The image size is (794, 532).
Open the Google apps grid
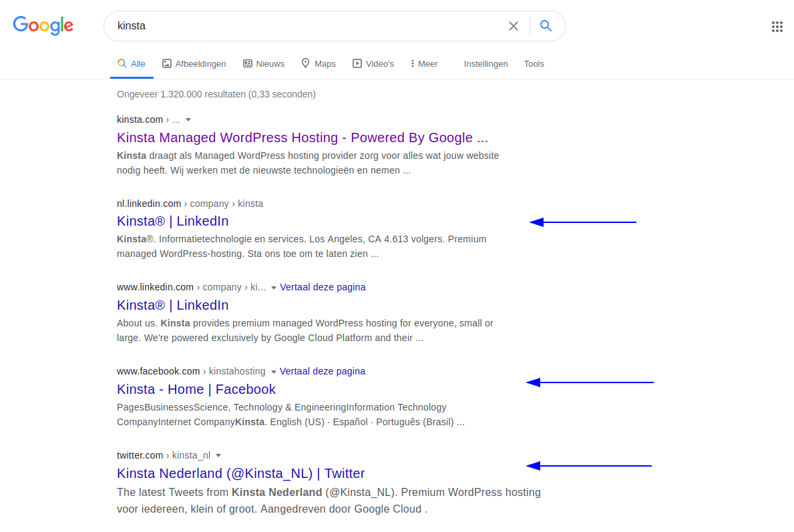click(x=777, y=26)
